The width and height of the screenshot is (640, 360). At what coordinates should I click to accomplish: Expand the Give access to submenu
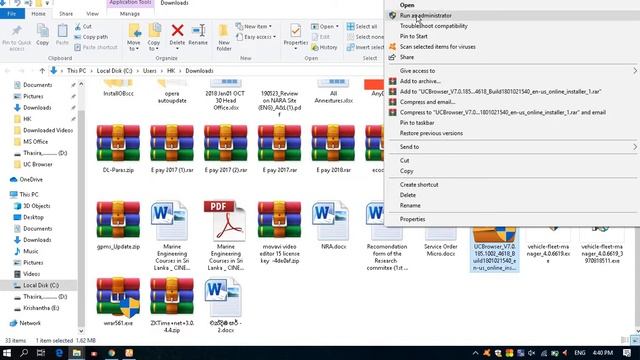coord(512,71)
